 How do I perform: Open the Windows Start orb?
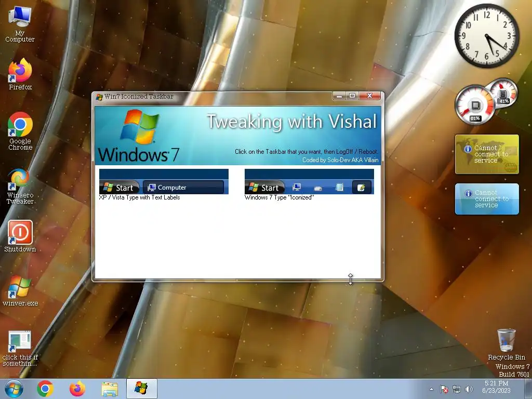click(x=14, y=389)
